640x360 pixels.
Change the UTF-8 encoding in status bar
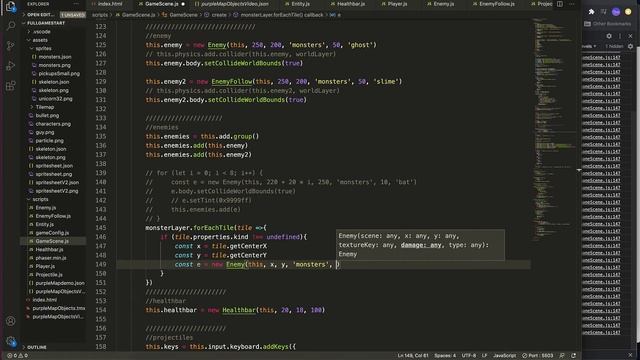tap(469, 356)
